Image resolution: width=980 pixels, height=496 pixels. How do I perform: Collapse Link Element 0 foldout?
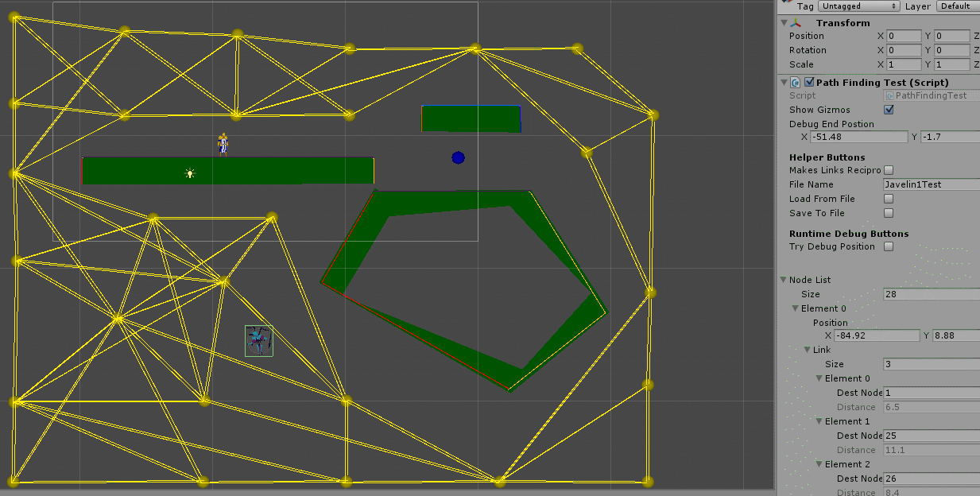(x=819, y=378)
